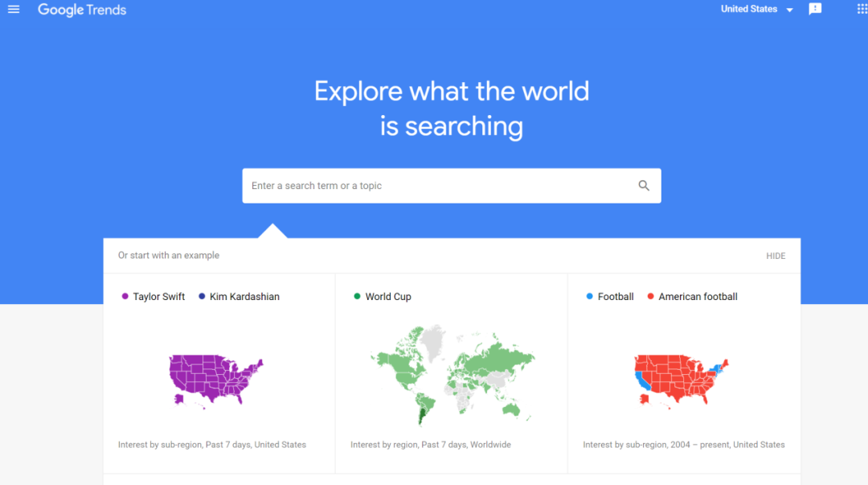Click "Interest by region, Past 7 days, Worldwide"
Viewport: 868px width, 485px height.
(431, 445)
